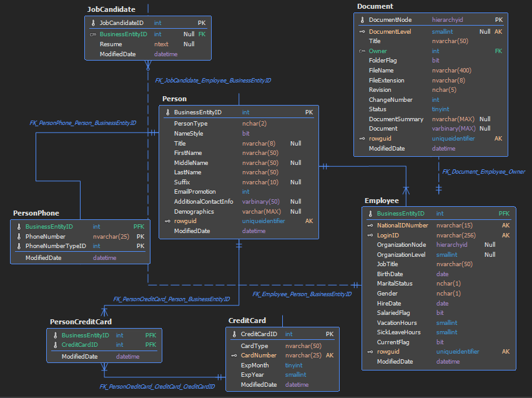
Task: Click the alternate key icon beside Employee rowguid
Action: 370,352
